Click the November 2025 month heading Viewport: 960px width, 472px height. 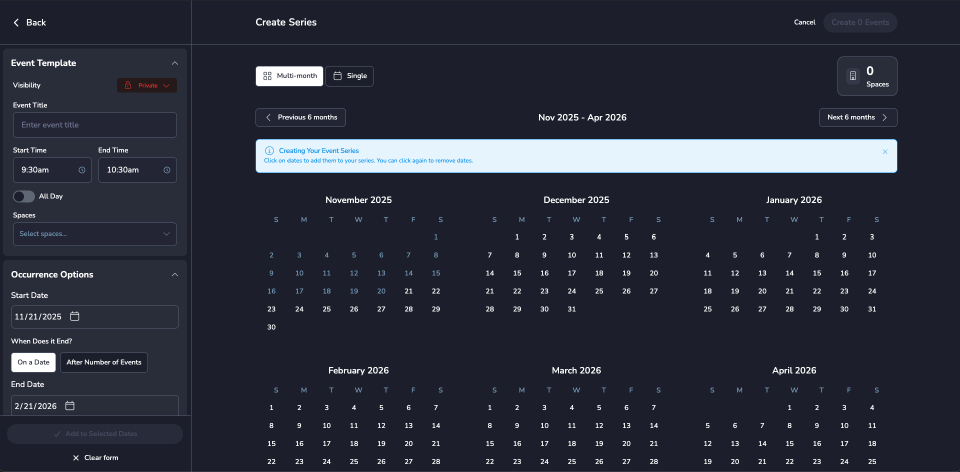[359, 200]
